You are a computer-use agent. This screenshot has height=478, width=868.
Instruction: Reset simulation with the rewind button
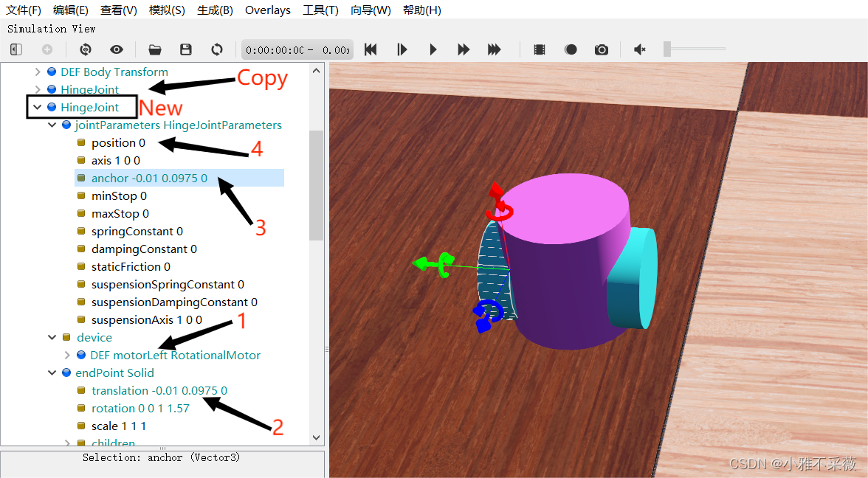coord(371,49)
